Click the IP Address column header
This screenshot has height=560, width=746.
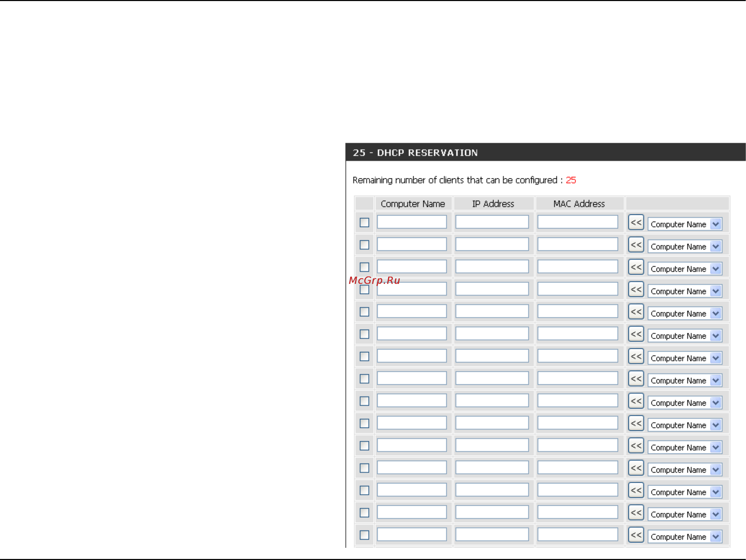pos(493,204)
